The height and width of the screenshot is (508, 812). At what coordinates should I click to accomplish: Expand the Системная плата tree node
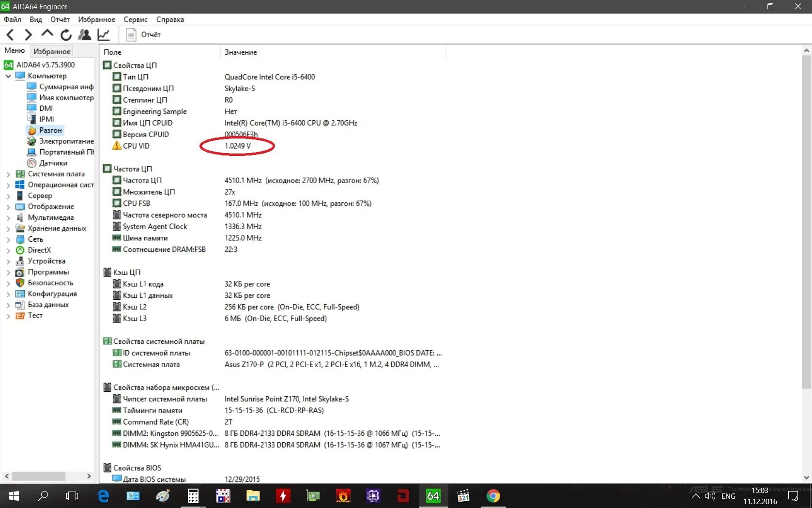[8, 174]
